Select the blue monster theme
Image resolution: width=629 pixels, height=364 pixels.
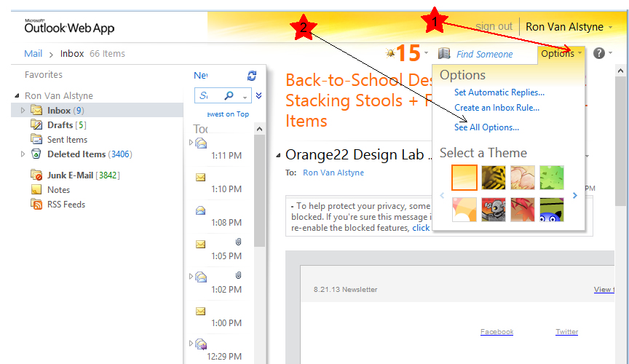(552, 210)
